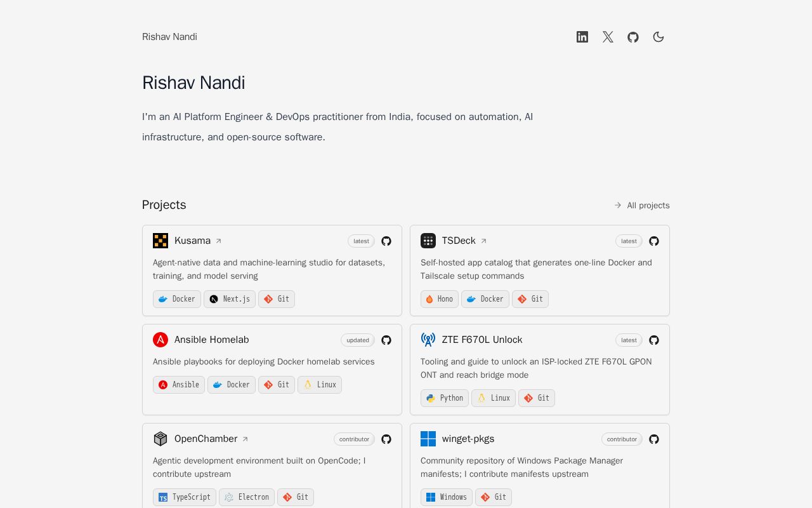Viewport: 812px width, 508px height.
Task: Open the Kusama project link
Action: tap(198, 241)
